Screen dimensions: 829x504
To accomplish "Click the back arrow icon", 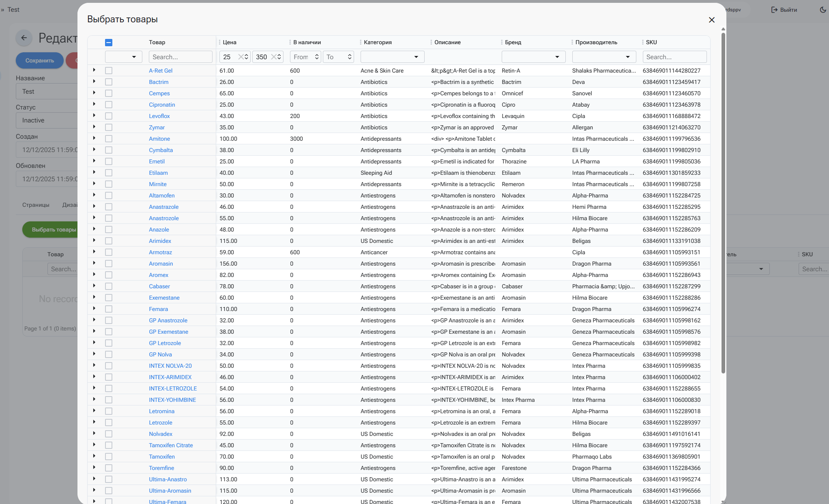I will [x=24, y=38].
